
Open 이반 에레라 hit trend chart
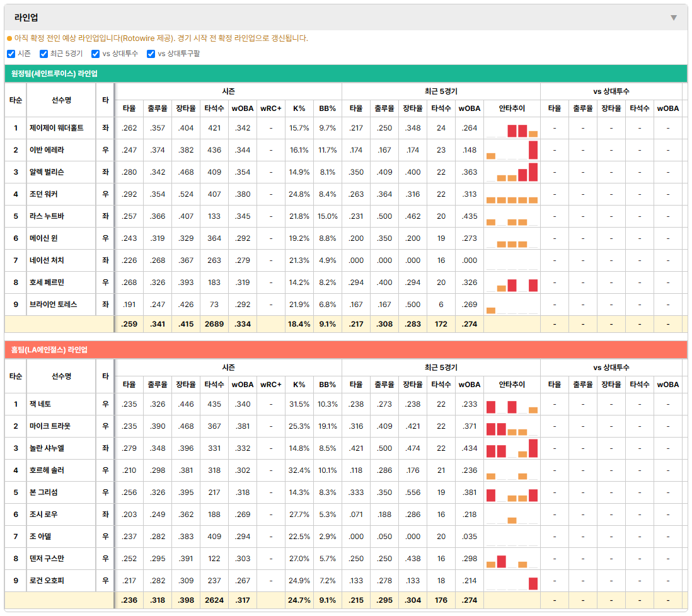[512, 150]
